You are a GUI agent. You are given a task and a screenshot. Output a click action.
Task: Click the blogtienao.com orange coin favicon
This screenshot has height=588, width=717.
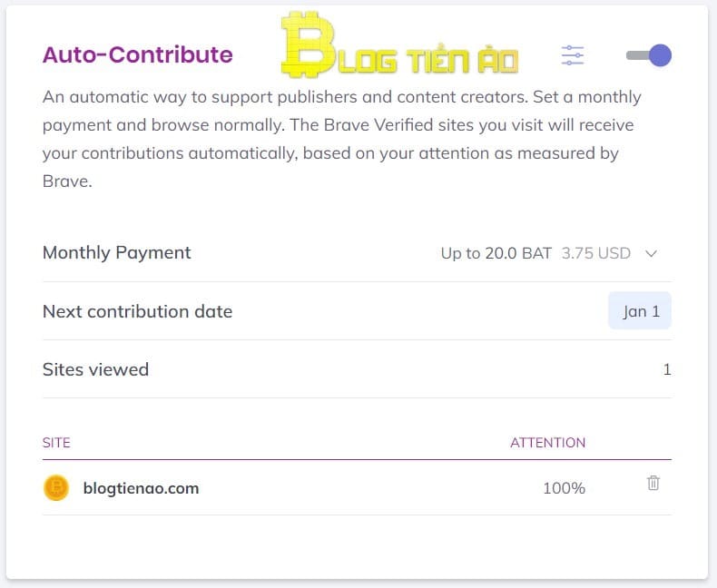(56, 488)
